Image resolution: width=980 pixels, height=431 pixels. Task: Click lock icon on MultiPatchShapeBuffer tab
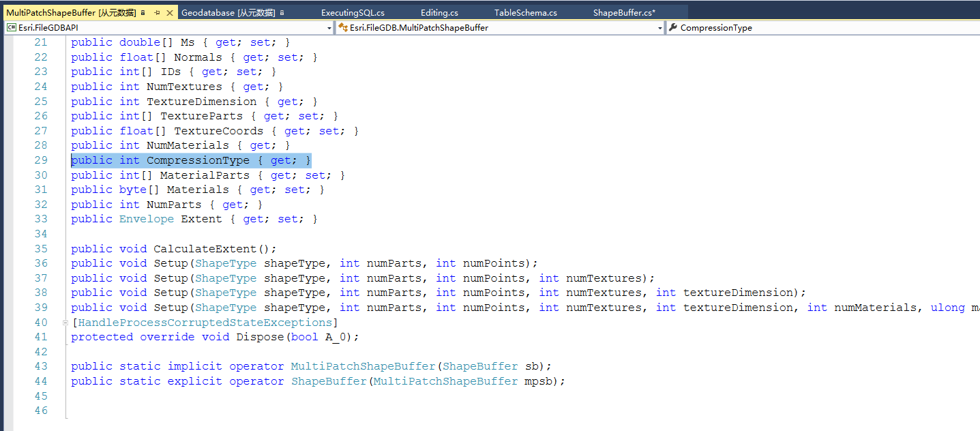tap(143, 13)
